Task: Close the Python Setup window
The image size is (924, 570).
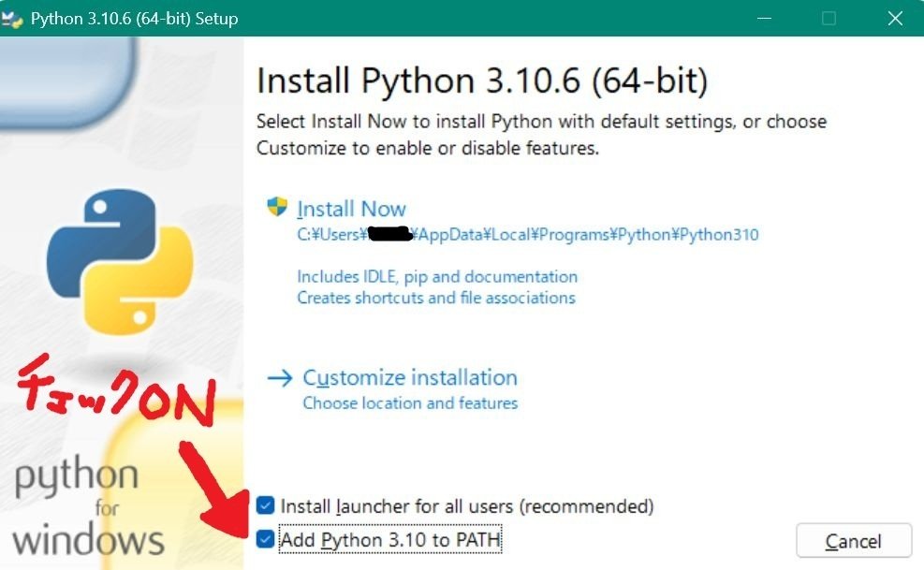Action: click(x=895, y=19)
